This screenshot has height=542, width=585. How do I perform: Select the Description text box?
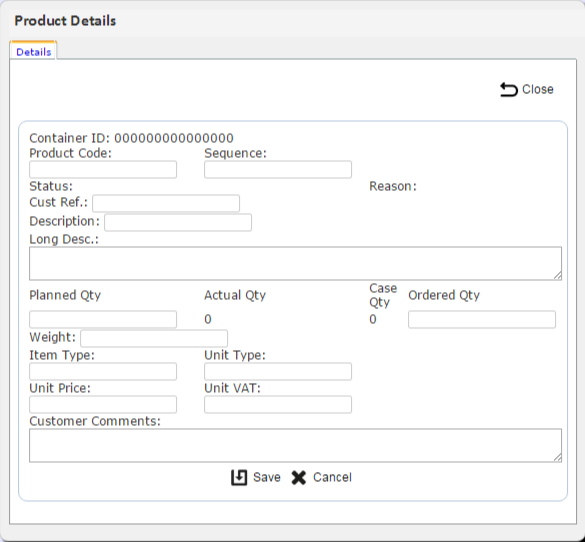[x=178, y=222]
